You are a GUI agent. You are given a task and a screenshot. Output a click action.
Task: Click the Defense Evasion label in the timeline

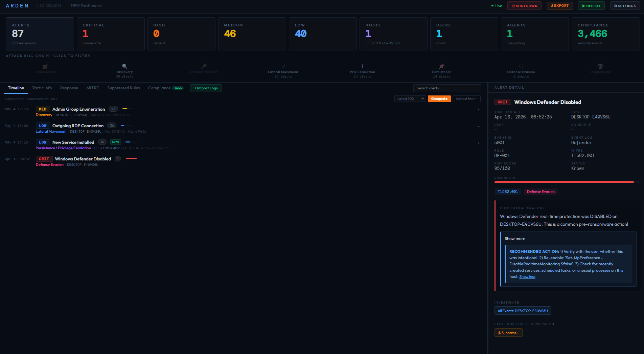[50, 165]
